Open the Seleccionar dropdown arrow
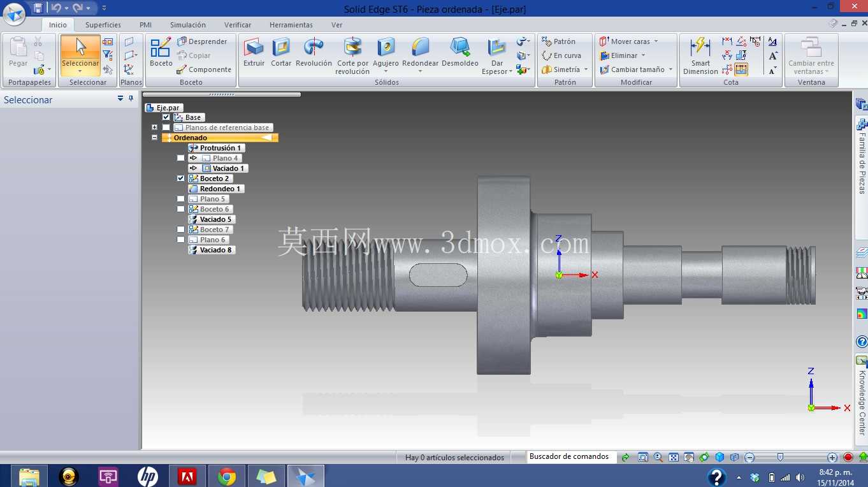The width and height of the screenshot is (868, 487). pos(80,71)
